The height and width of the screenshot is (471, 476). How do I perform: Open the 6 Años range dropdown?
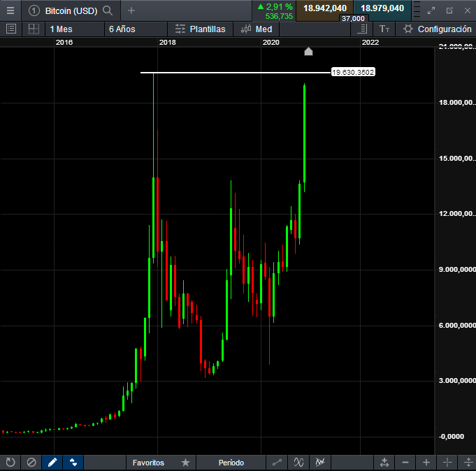[136, 29]
